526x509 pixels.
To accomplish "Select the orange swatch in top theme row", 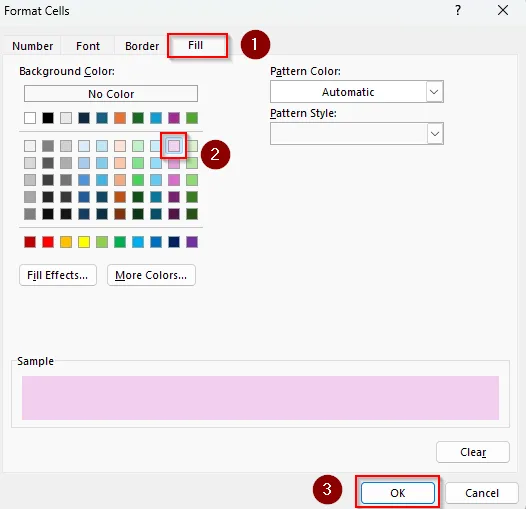I will tap(120, 118).
